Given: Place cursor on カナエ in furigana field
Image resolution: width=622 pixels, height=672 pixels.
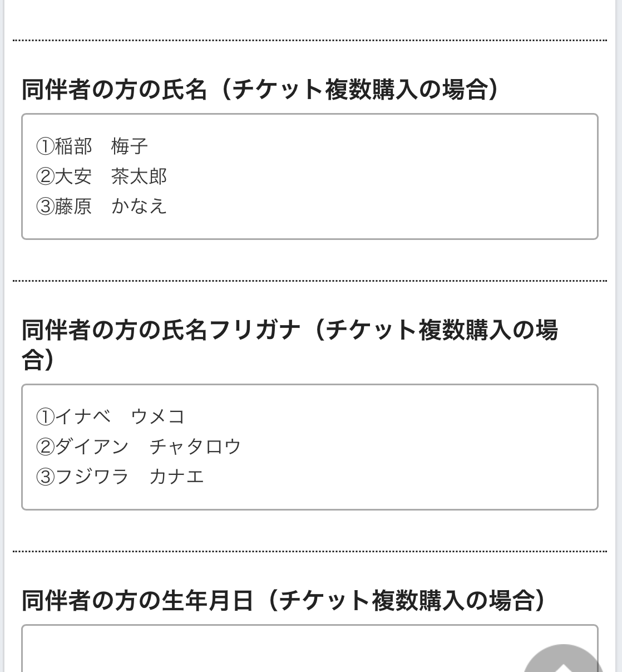Looking at the screenshot, I should point(177,477).
